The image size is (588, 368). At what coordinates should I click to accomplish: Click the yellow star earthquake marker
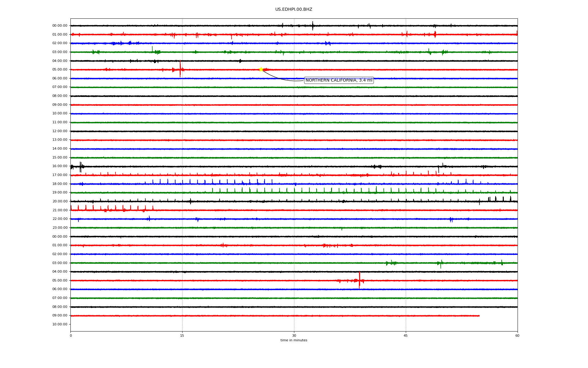tap(261, 69)
